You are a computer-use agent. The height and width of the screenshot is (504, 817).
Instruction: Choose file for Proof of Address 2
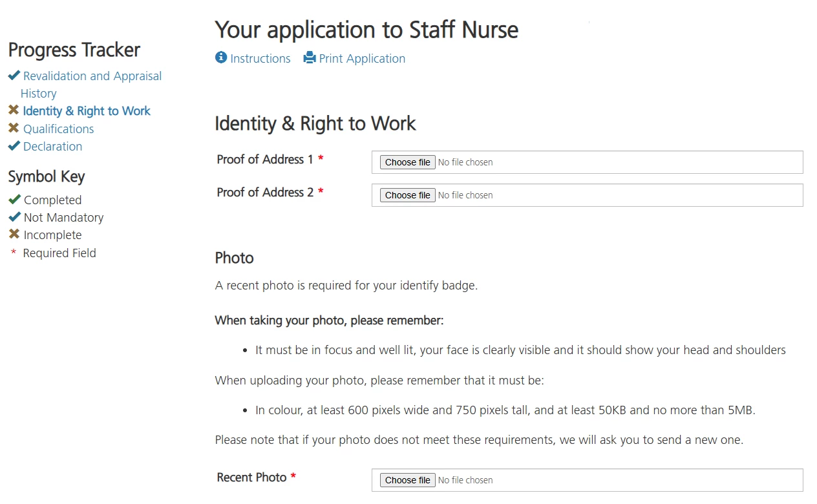click(407, 195)
